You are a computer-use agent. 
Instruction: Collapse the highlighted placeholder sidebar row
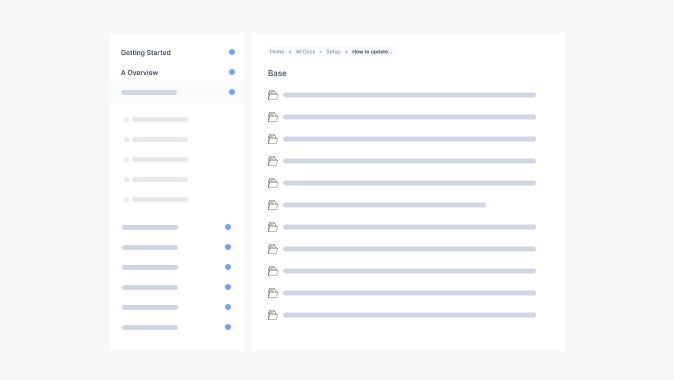[176, 92]
